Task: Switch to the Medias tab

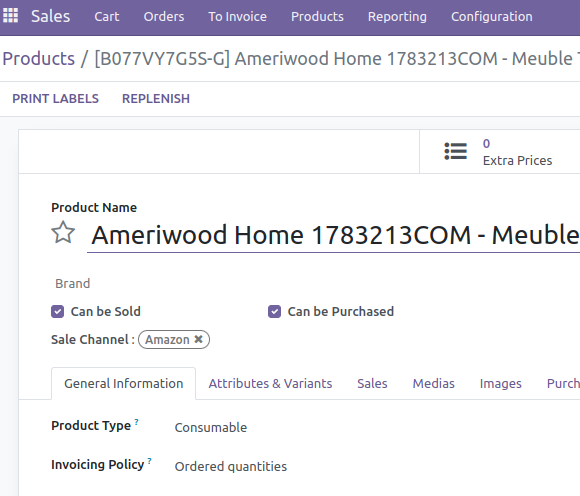Action: (x=434, y=384)
